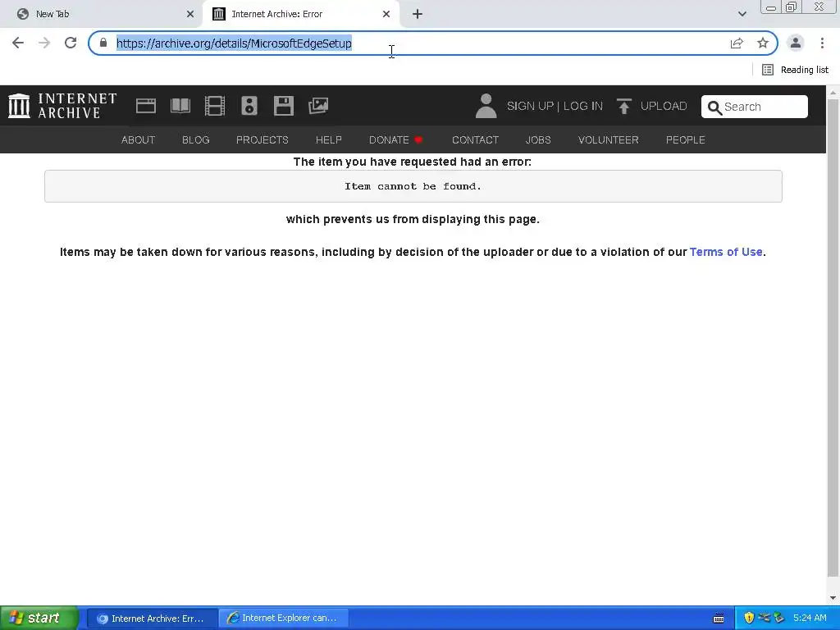Screen dimensions: 840x630
Task: Click the UPLOAD link text
Action: pos(664,106)
